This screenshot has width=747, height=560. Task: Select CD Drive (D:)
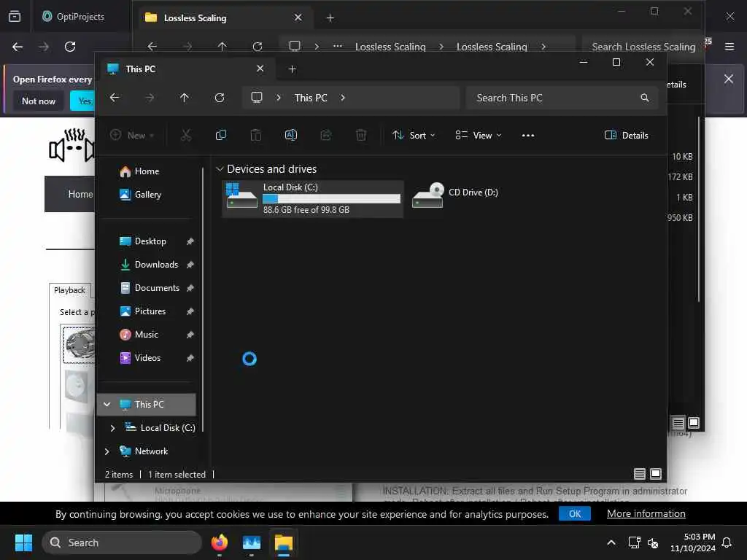(x=455, y=194)
